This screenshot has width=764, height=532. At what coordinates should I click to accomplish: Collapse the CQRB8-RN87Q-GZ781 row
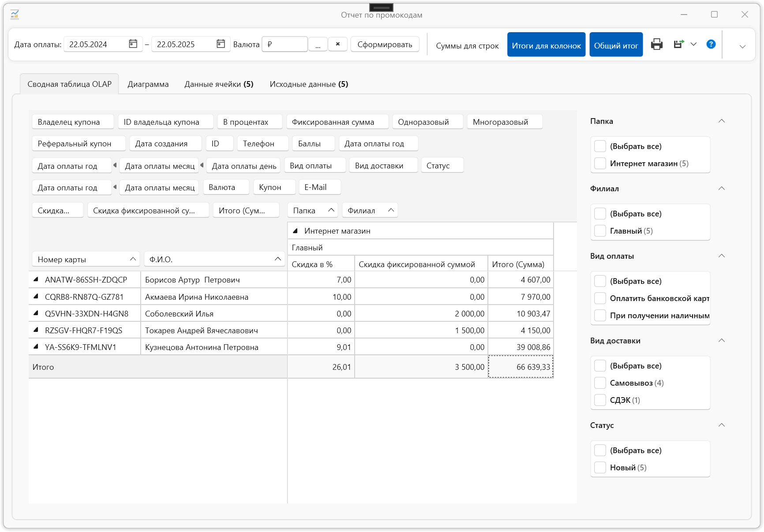click(x=36, y=296)
